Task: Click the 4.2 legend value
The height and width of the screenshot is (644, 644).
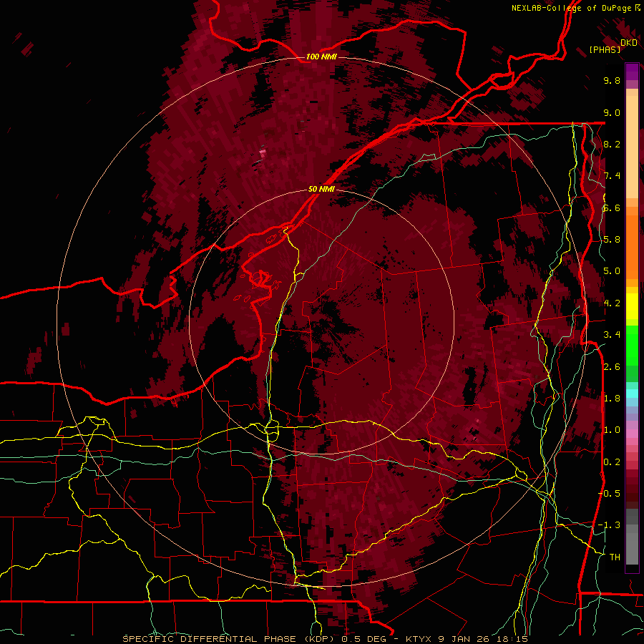Action: coord(612,303)
